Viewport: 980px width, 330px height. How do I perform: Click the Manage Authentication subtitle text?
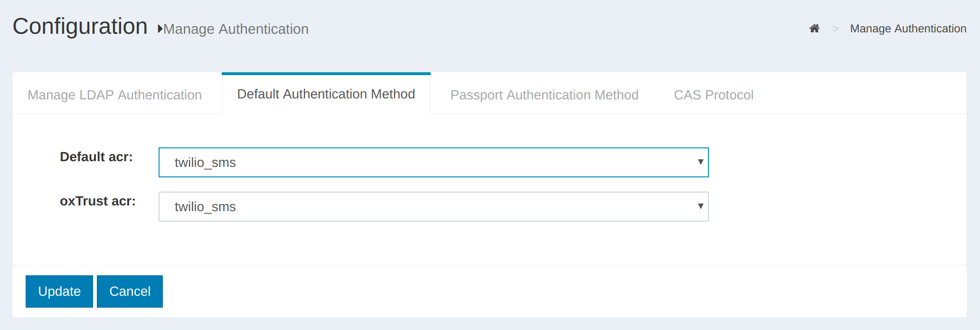click(x=236, y=29)
